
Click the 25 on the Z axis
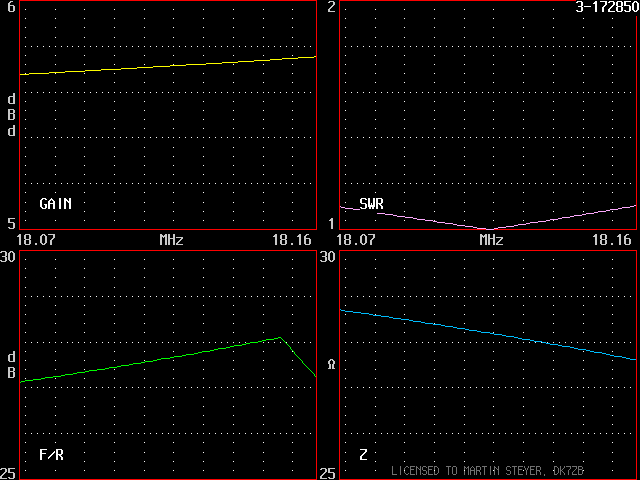tap(327, 473)
